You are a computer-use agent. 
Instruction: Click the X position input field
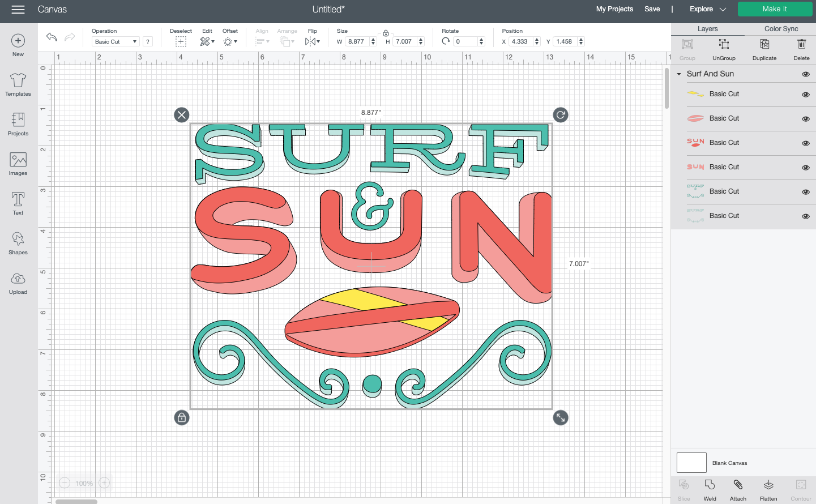[520, 41]
